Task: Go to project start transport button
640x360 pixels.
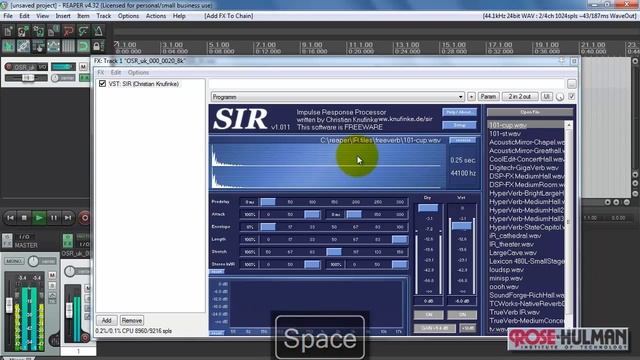Action: coord(10,218)
